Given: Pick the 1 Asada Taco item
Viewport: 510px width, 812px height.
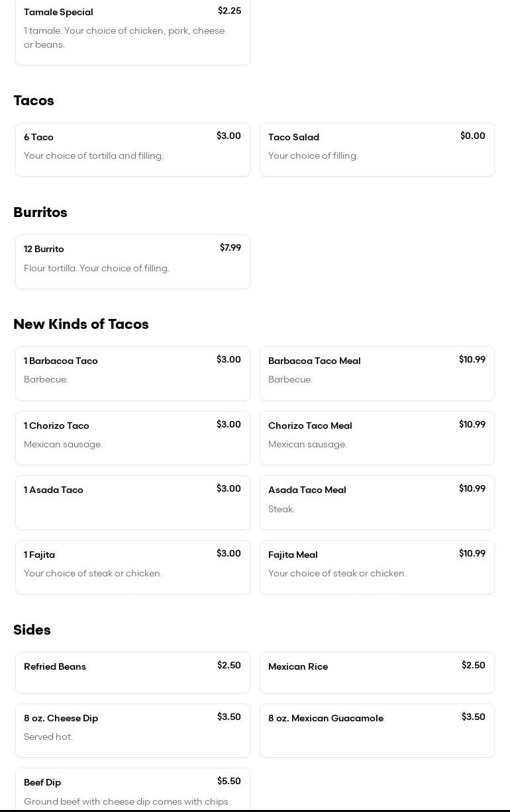Looking at the screenshot, I should [x=132, y=502].
